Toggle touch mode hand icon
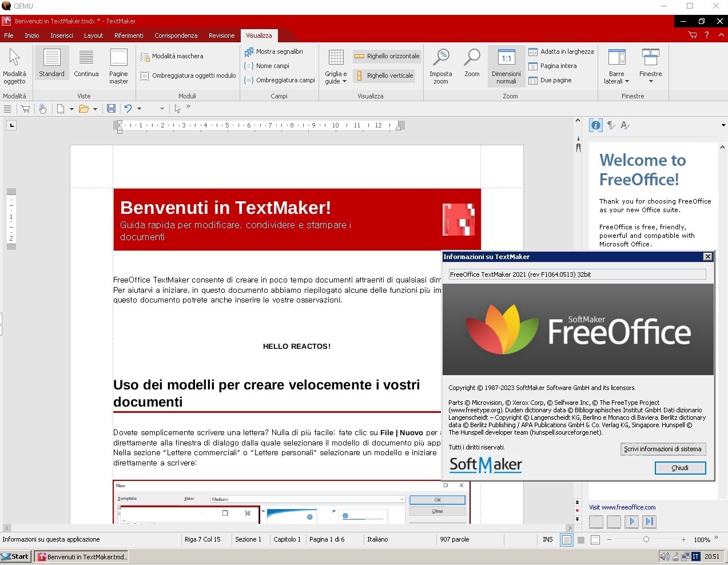728x565 pixels. pos(42,109)
